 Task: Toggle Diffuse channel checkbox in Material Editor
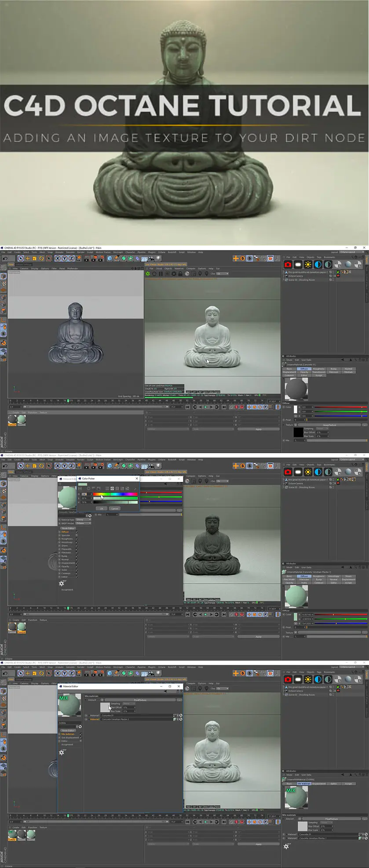coord(77,532)
